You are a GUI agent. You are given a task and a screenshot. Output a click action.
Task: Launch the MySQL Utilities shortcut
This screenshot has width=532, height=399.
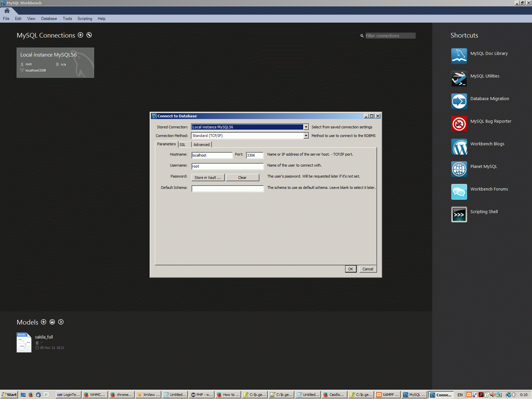(x=459, y=79)
